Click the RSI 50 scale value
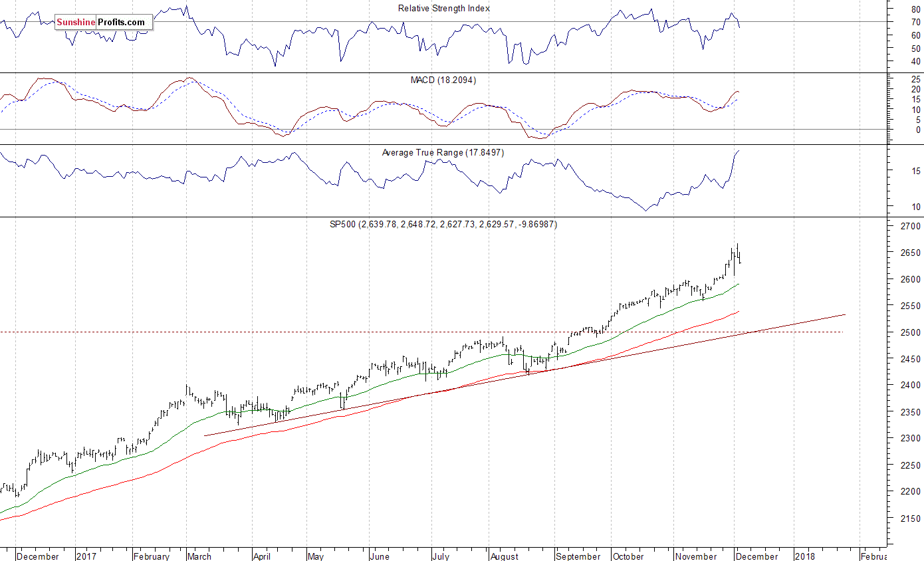This screenshot has width=924, height=561. click(x=916, y=49)
